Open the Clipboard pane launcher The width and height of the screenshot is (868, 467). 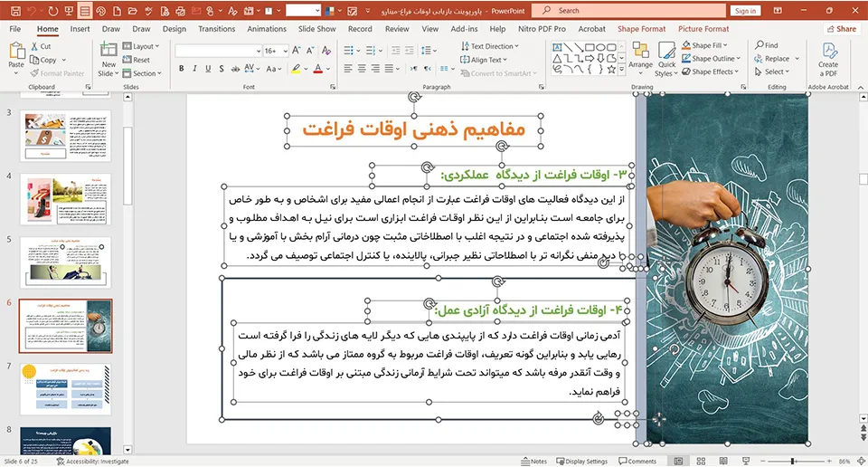[88, 87]
